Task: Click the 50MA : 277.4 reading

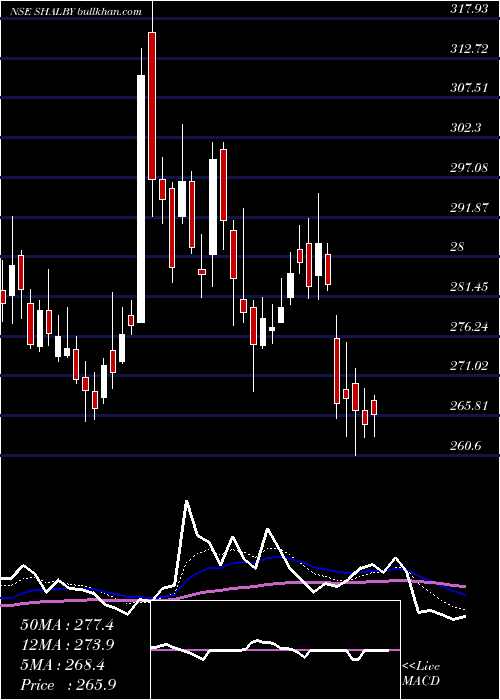Action: tap(67, 625)
